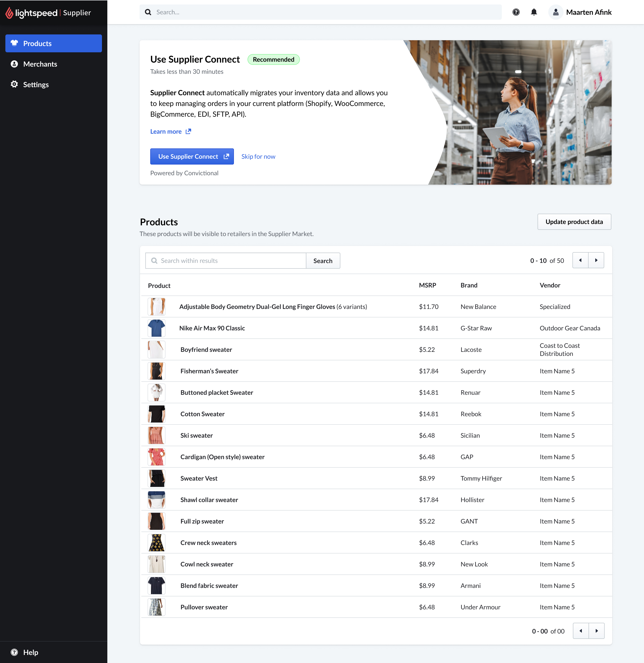This screenshot has width=644, height=663.
Task: Open the Pullover sweater thumbnail
Action: click(156, 607)
